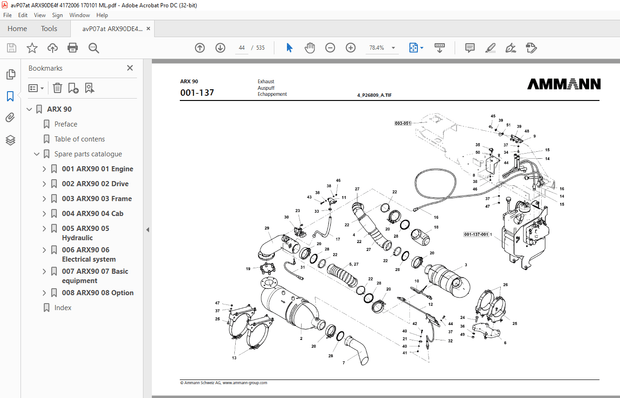Image resolution: width=620 pixels, height=398 pixels.
Task: Expand 004 ARX90 04 Cab bookmark
Action: click(44, 213)
